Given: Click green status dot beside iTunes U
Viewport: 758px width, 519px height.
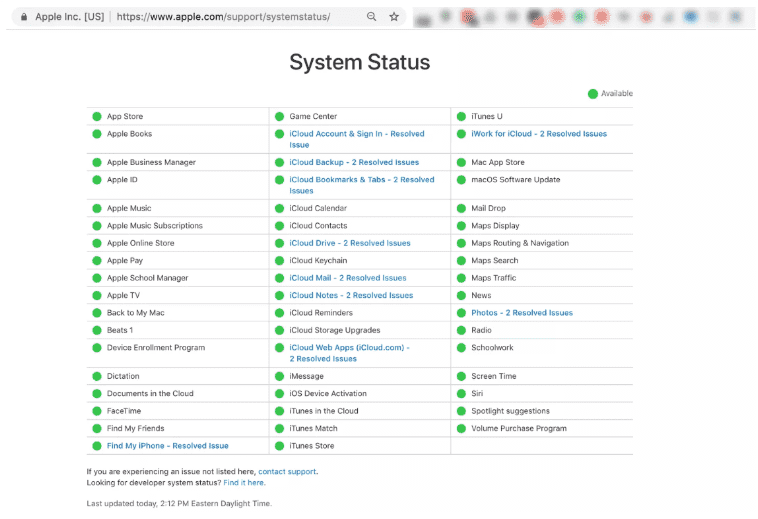Looking at the screenshot, I should 461,116.
